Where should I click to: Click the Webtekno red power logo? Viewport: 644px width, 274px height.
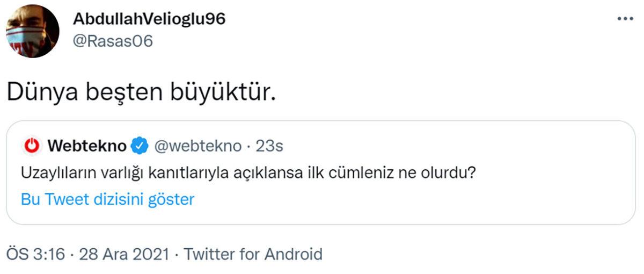[x=33, y=146]
